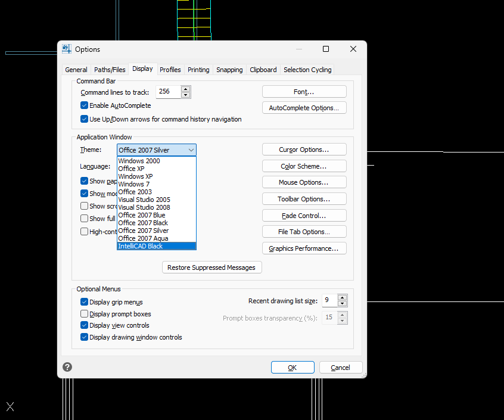Close the Options dialog

tap(353, 49)
